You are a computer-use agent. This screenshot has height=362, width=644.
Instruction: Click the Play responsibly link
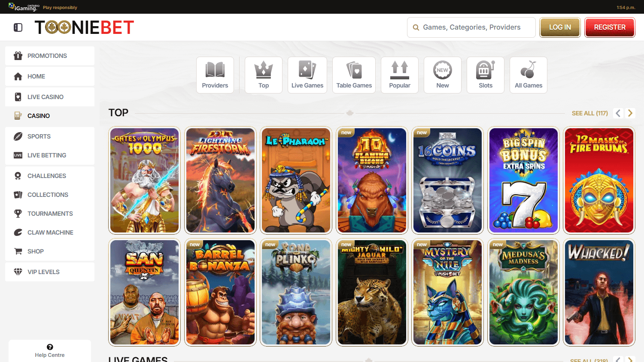[60, 8]
